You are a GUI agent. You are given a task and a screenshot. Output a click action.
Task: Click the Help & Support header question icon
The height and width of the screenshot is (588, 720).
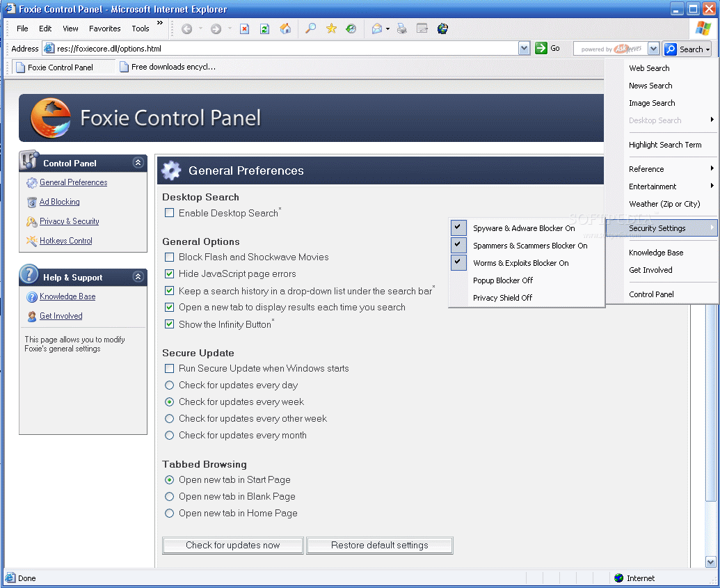tap(29, 273)
